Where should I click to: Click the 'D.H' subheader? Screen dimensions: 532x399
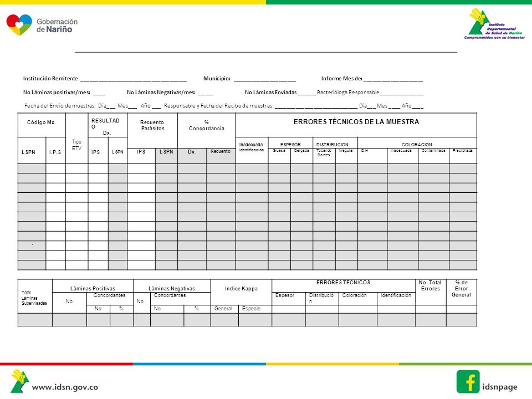[365, 150]
